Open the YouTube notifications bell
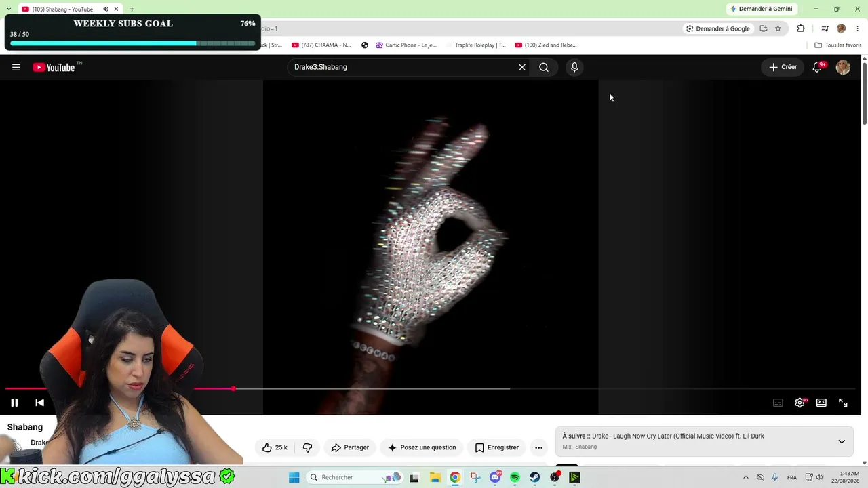 [x=818, y=67]
